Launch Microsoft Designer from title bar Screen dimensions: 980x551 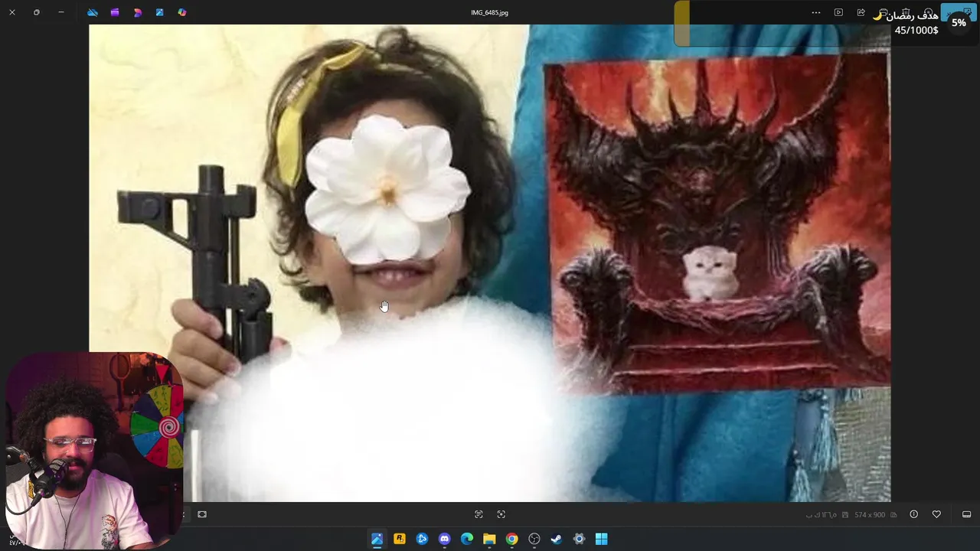[138, 12]
